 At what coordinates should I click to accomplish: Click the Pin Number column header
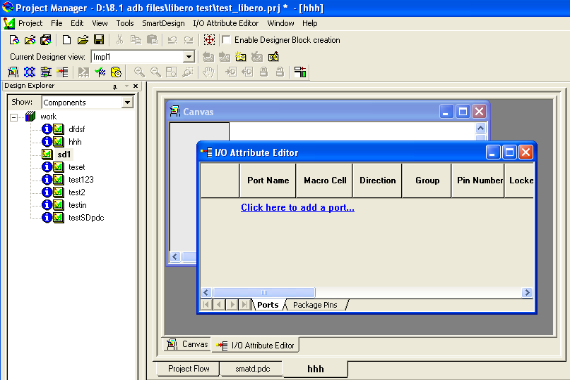click(x=478, y=180)
